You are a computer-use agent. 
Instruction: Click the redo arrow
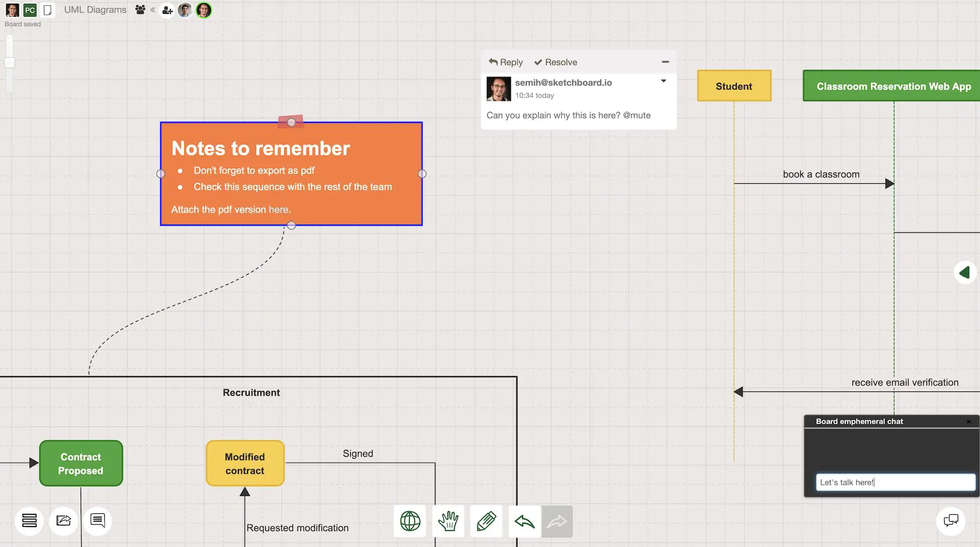[557, 521]
